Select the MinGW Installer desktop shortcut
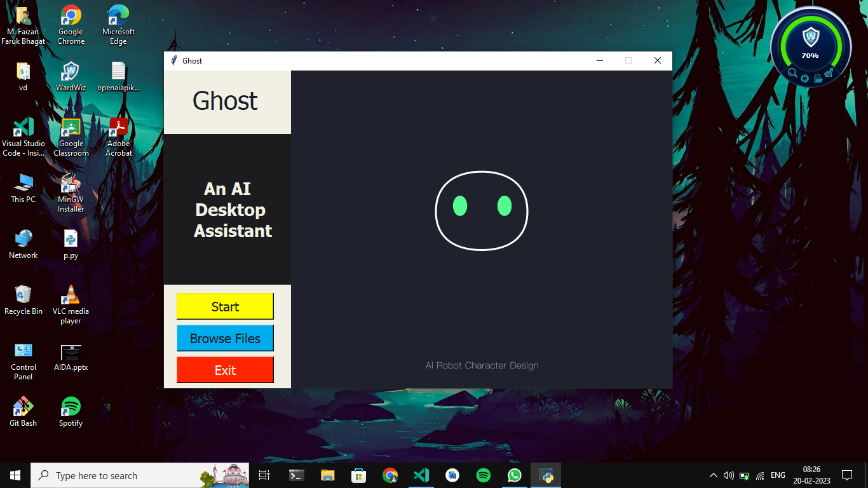 71,193
